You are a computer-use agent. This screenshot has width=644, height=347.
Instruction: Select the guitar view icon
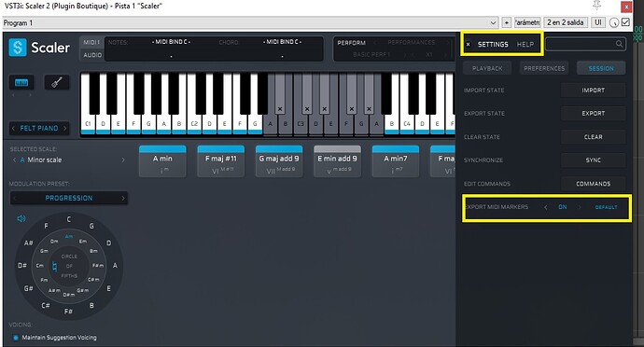(x=57, y=82)
